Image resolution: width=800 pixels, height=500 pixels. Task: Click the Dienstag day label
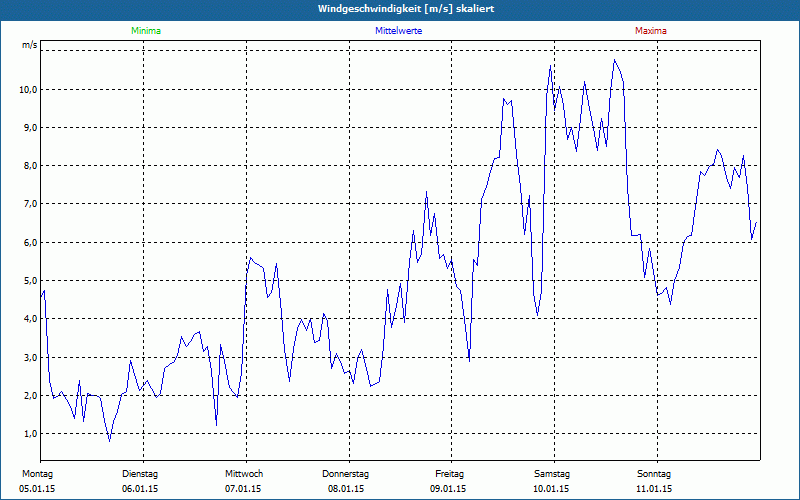[x=140, y=474]
